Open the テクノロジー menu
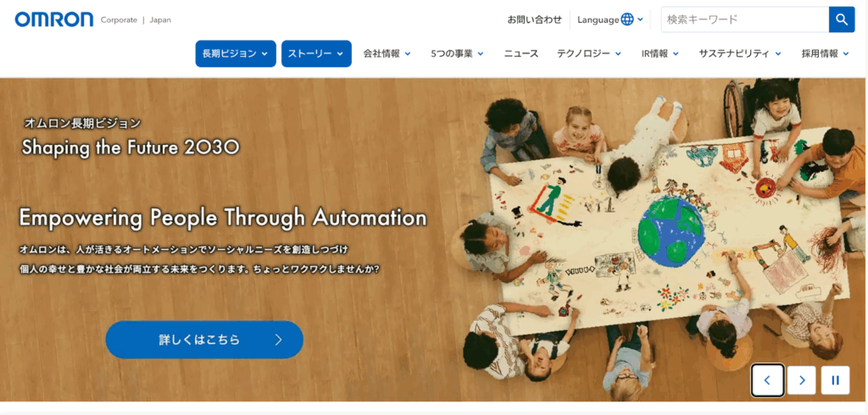Viewport: 868px width, 415px height. click(x=589, y=53)
